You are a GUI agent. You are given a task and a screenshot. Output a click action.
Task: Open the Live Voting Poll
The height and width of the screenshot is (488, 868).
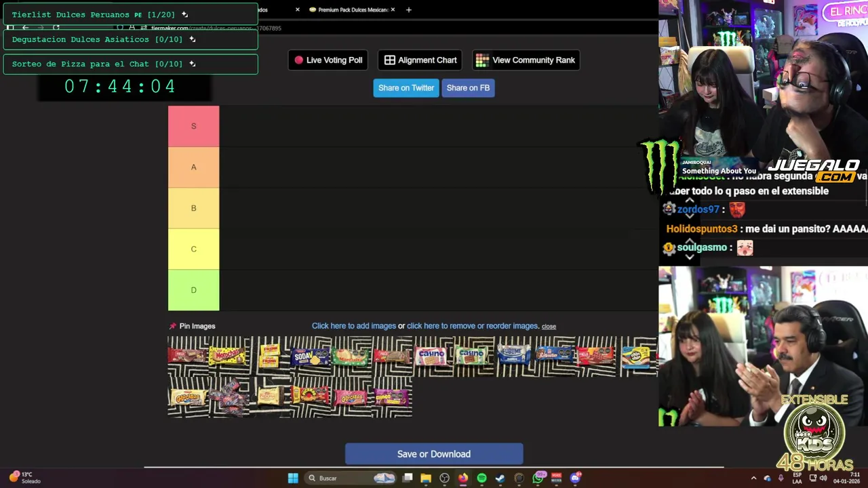[x=329, y=60]
